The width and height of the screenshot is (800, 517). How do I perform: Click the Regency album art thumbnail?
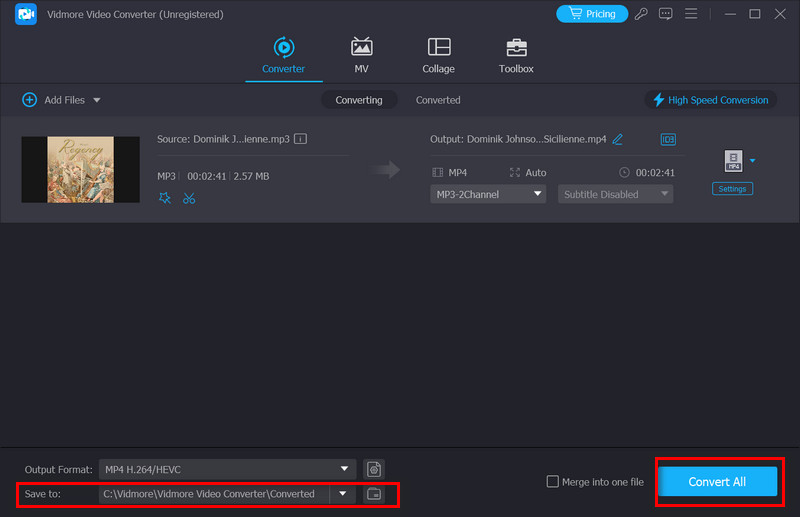click(x=80, y=169)
